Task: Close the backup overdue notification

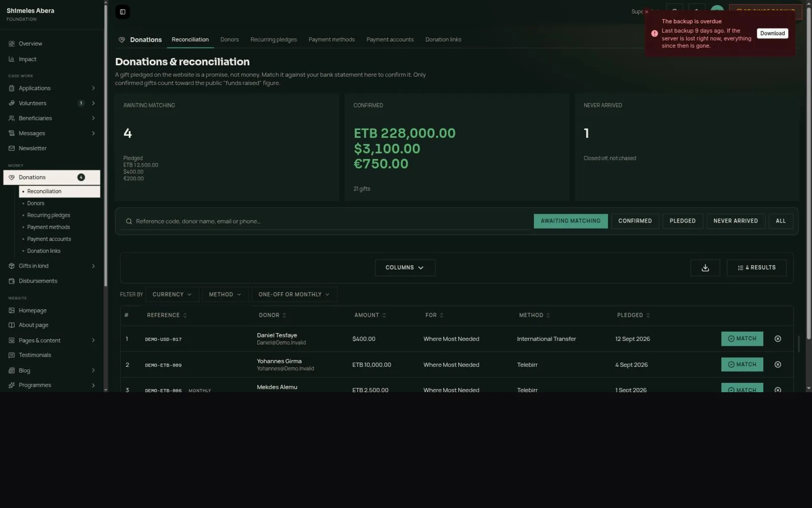Action: tap(647, 12)
